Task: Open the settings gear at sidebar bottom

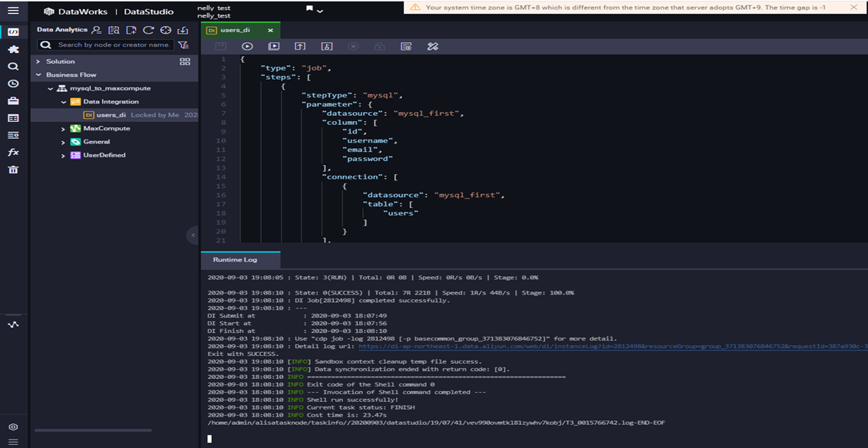Action: coord(13,427)
